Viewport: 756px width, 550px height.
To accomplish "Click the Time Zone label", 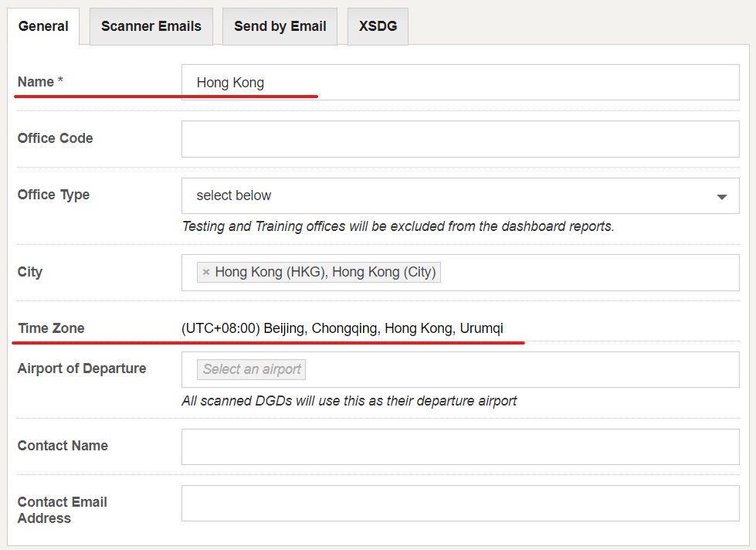I will [51, 328].
